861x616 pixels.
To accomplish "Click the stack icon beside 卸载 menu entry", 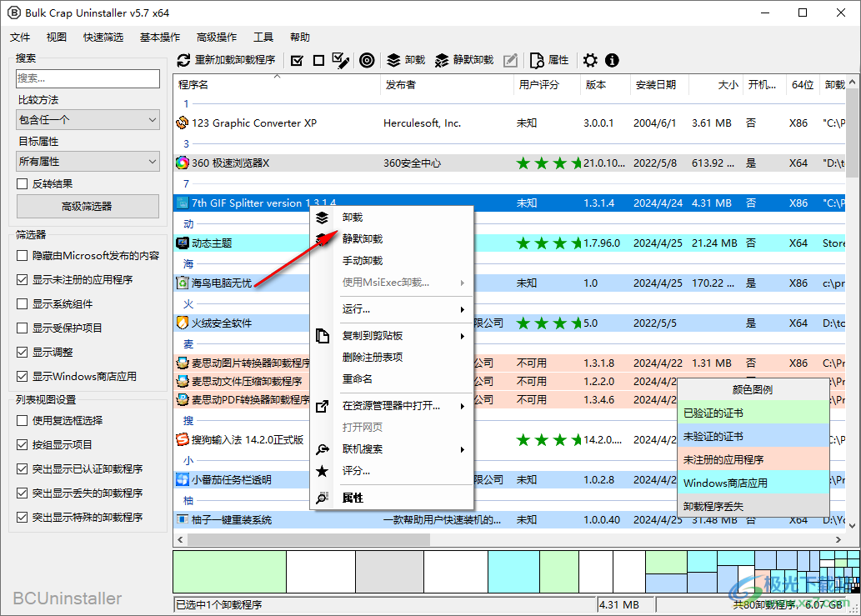I will (323, 218).
